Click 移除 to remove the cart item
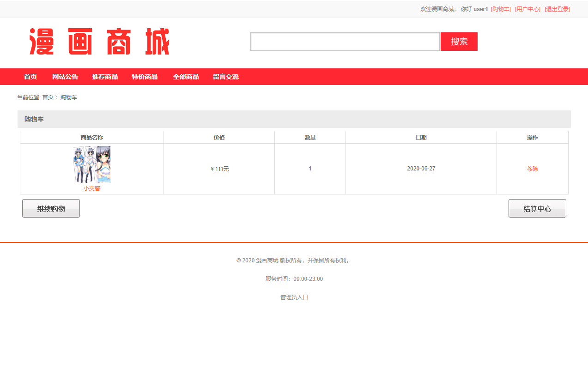The image size is (588, 388). (533, 169)
